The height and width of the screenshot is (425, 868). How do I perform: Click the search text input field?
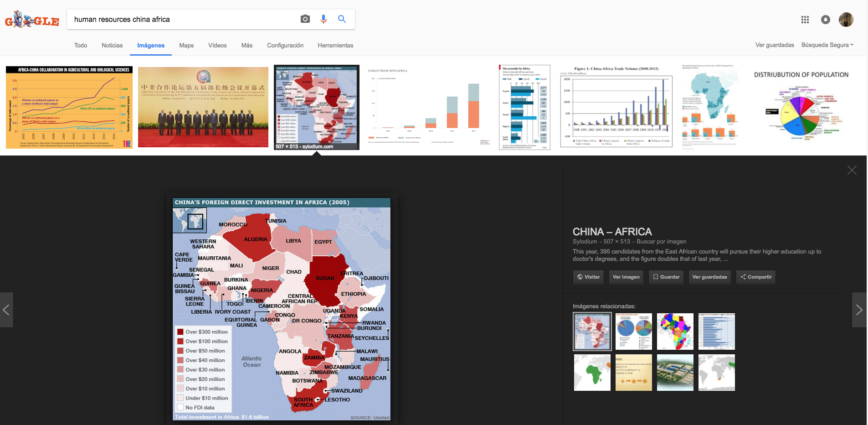pyautogui.click(x=182, y=19)
